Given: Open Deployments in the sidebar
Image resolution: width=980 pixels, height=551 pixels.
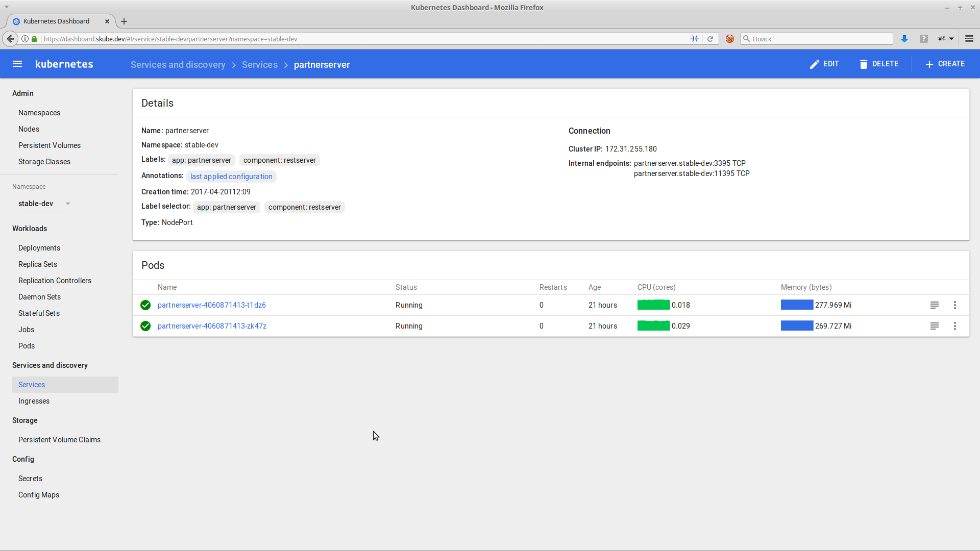Looking at the screenshot, I should tap(39, 248).
